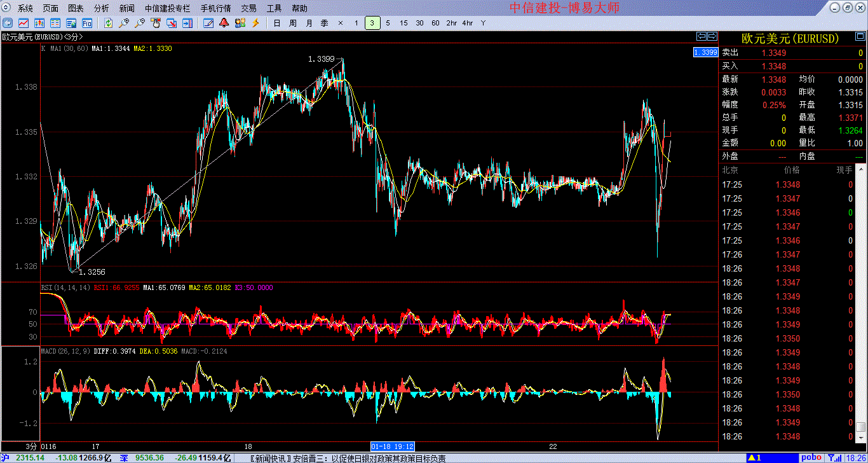Open the drawing pencil tool icon

pos(208,23)
